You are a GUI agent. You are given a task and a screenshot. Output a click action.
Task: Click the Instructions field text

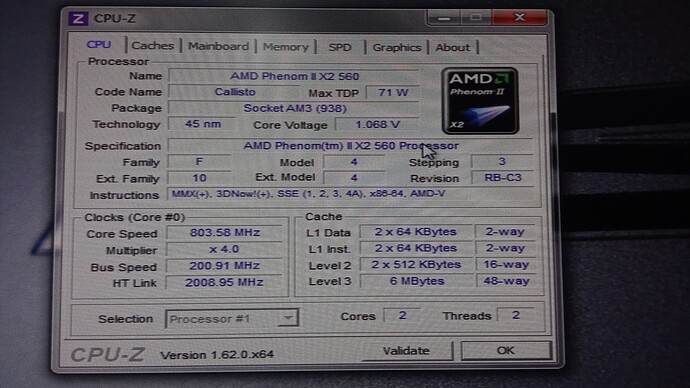308,194
